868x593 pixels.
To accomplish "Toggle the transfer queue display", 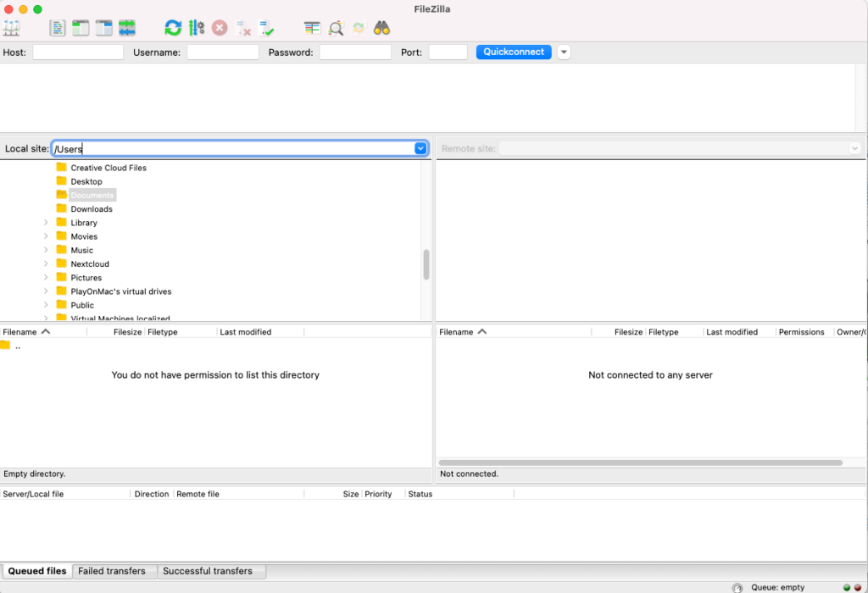I will click(x=127, y=28).
